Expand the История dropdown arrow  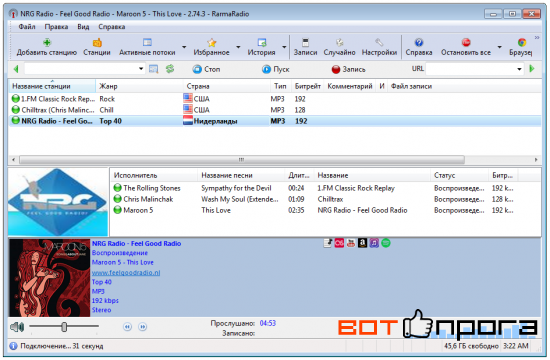[x=284, y=47]
